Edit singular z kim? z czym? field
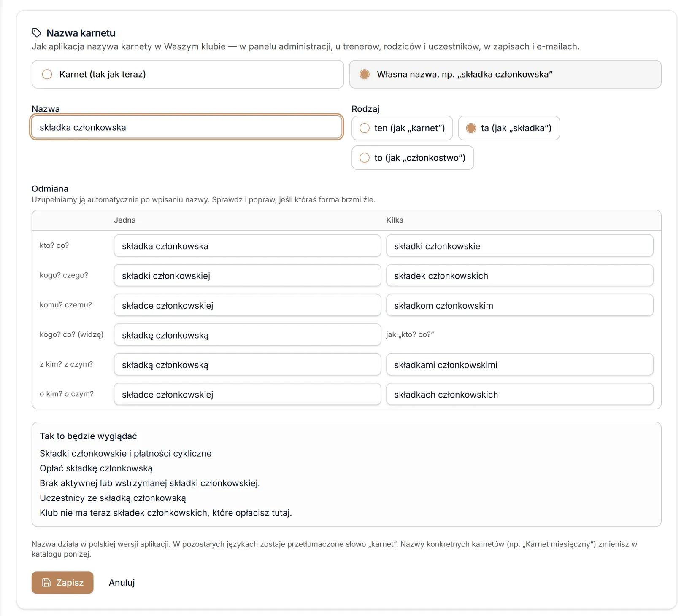Screen dimensions: 692x616 [x=247, y=365]
